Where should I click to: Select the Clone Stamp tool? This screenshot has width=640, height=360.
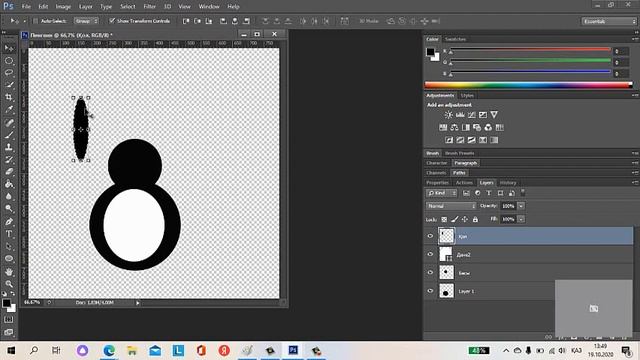point(9,147)
